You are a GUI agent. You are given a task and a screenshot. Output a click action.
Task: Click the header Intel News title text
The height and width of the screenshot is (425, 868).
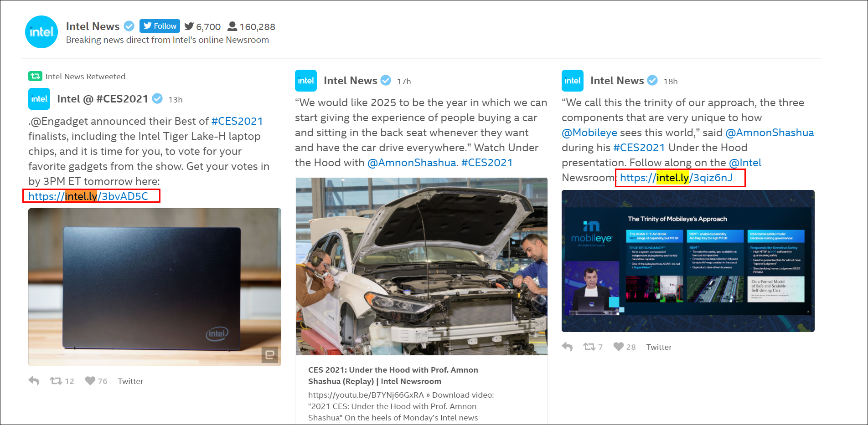[x=93, y=26]
